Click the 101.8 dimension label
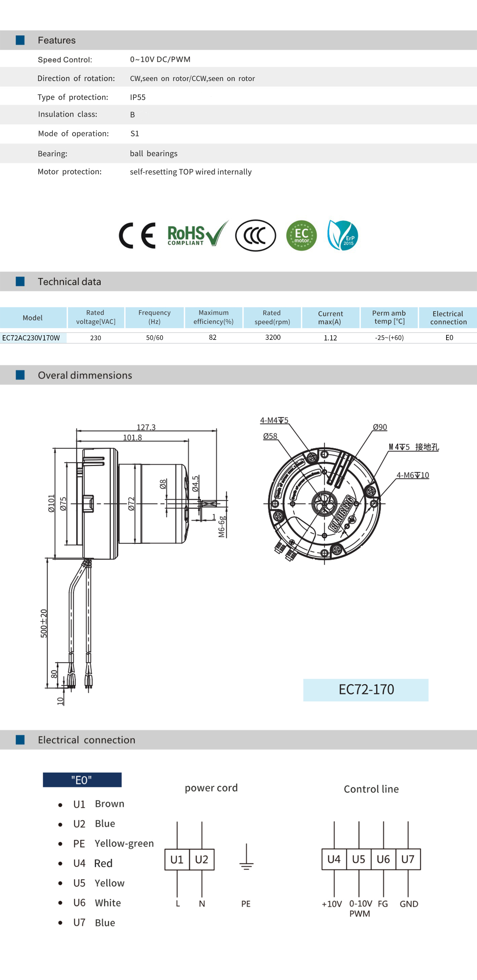Viewport: 477px width, 980px height. (132, 437)
